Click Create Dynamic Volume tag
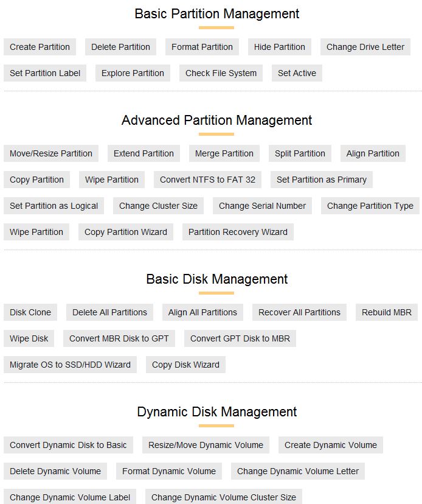 (331, 445)
